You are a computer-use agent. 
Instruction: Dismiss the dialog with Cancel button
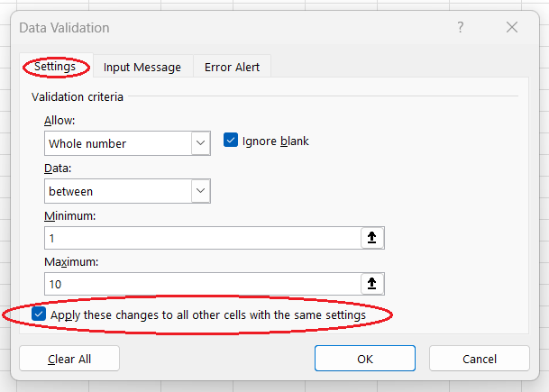tap(479, 359)
